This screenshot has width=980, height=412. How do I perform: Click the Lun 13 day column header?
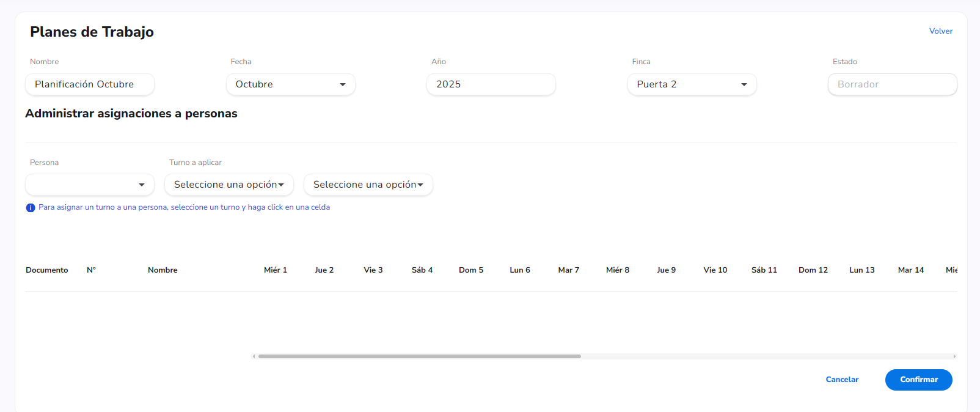pyautogui.click(x=862, y=270)
